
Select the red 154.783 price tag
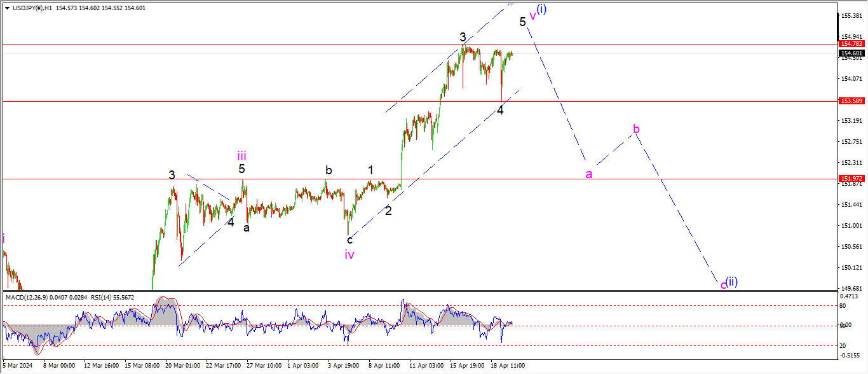[x=852, y=44]
